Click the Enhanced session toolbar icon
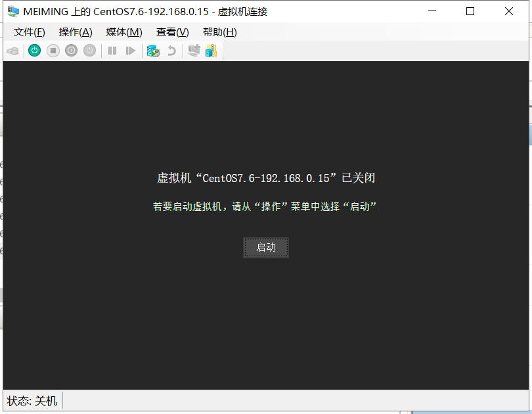The width and height of the screenshot is (532, 414). pos(194,51)
